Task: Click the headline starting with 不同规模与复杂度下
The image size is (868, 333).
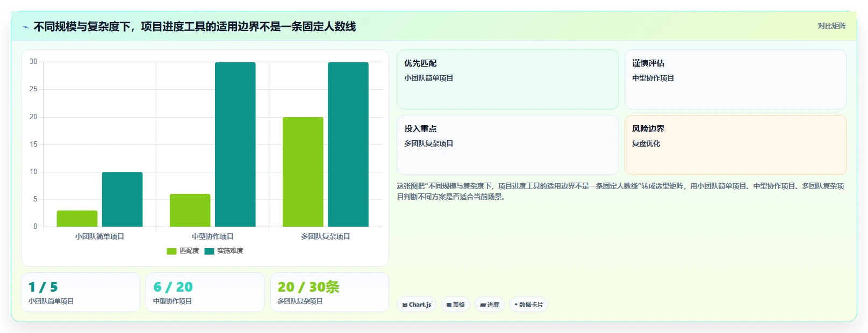Action: [195, 26]
